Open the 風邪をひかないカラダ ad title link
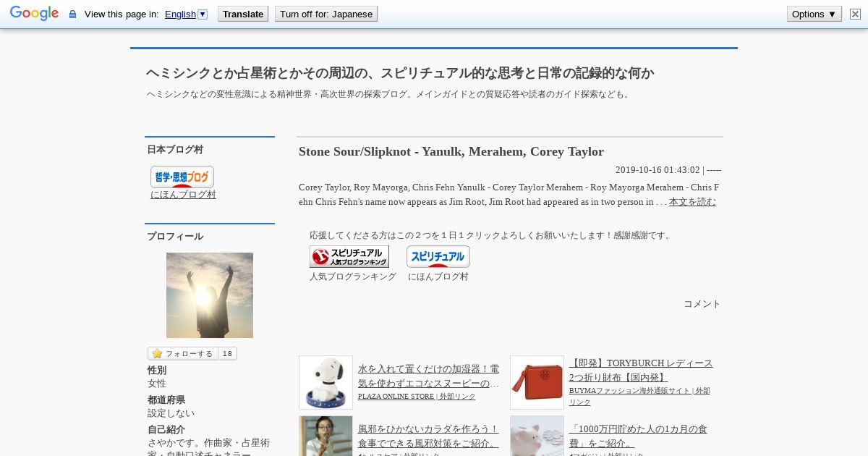The image size is (868, 456). pyautogui.click(x=428, y=436)
